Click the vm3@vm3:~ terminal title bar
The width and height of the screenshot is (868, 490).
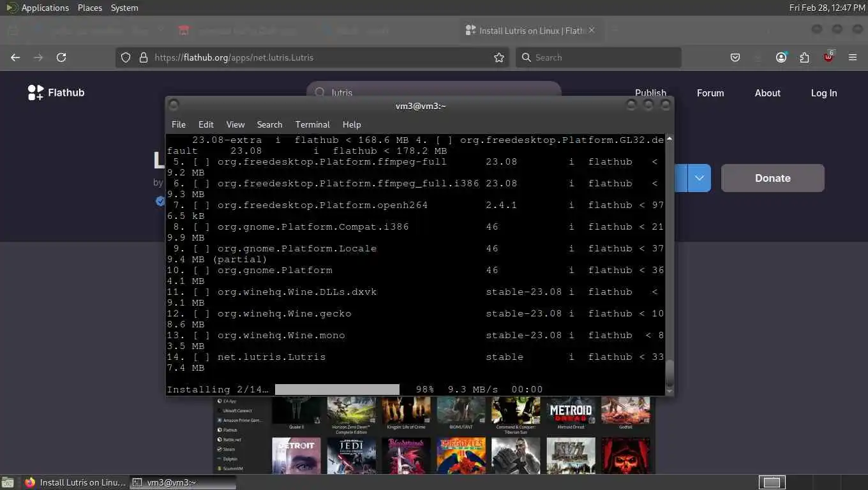(421, 105)
